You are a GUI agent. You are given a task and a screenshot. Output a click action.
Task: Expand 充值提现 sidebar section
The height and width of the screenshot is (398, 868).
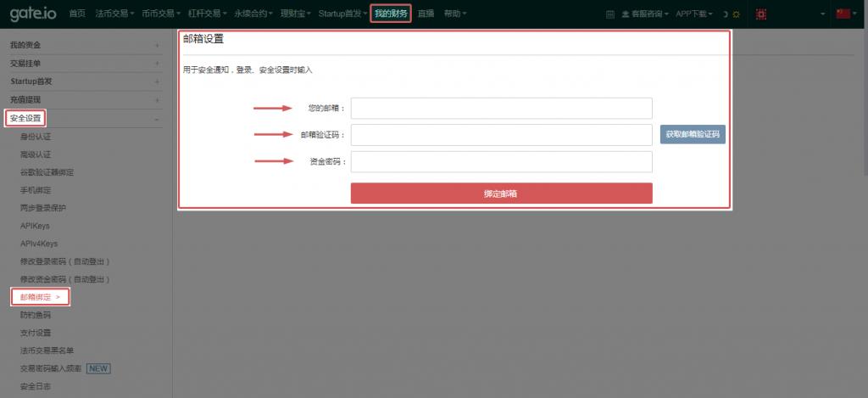pyautogui.click(x=84, y=100)
